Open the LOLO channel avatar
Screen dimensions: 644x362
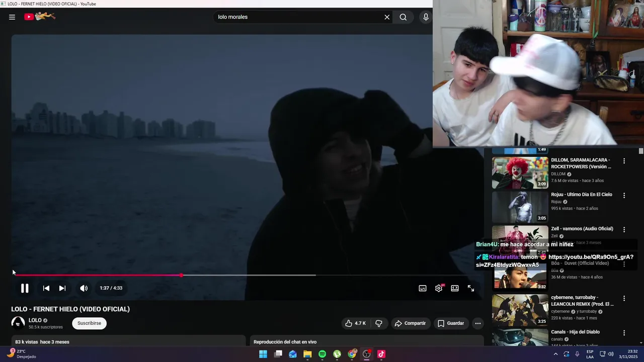[18, 323]
